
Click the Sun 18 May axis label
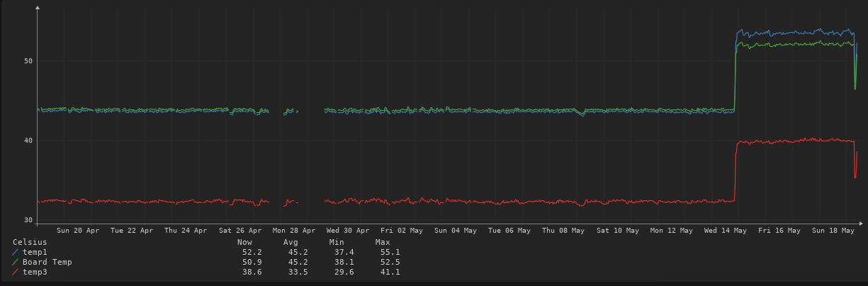click(x=833, y=230)
